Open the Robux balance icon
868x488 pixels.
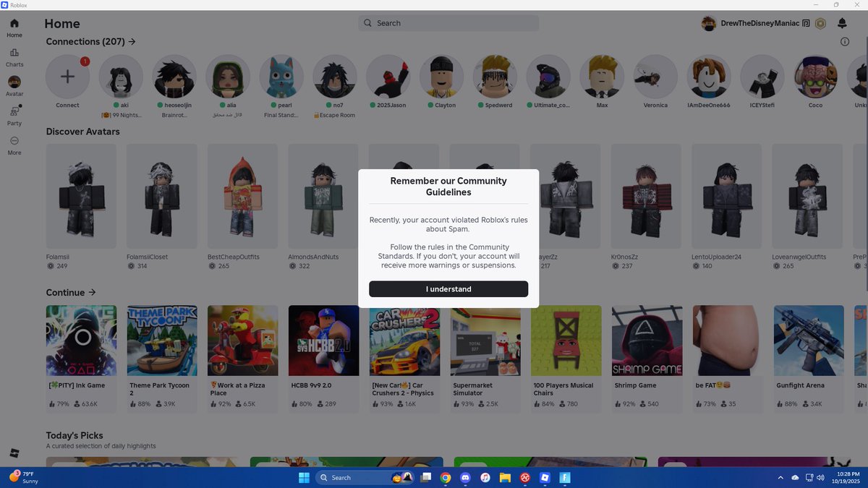[x=820, y=23]
